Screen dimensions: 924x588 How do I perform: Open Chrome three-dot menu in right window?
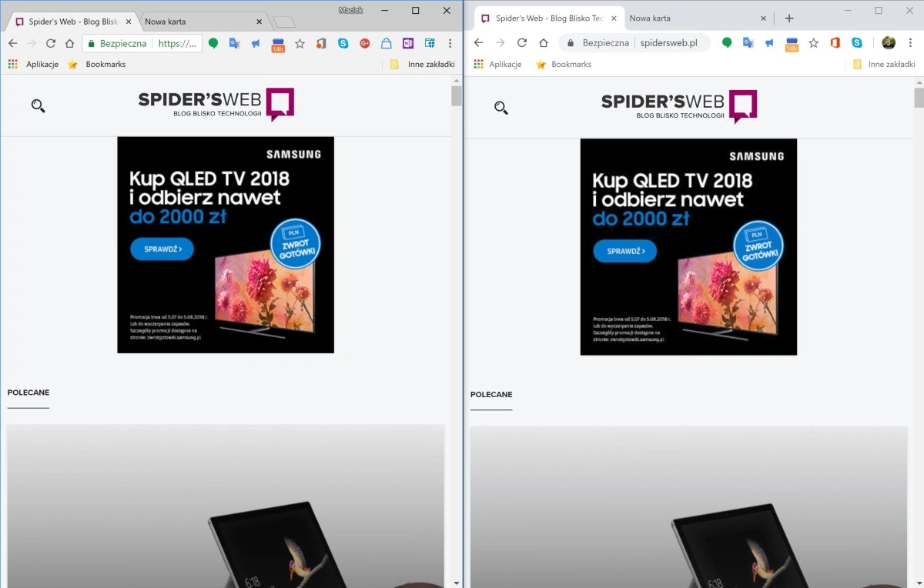click(910, 43)
